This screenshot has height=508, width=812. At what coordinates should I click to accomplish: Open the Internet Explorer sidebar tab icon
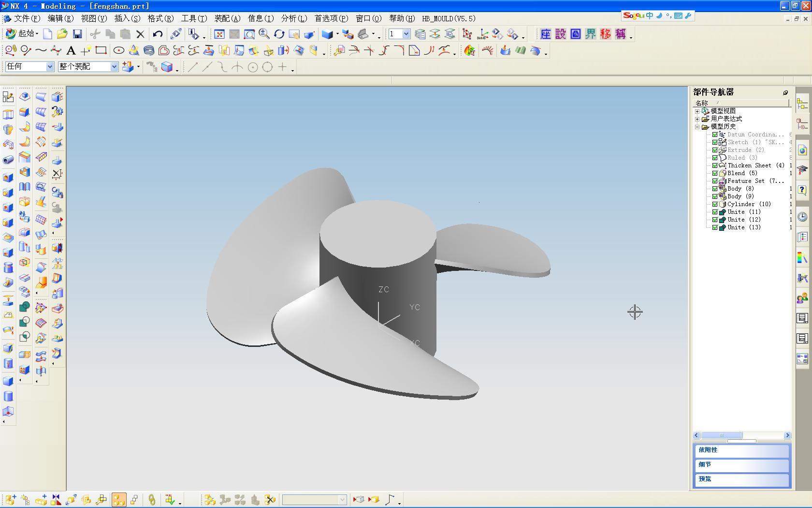[802, 150]
